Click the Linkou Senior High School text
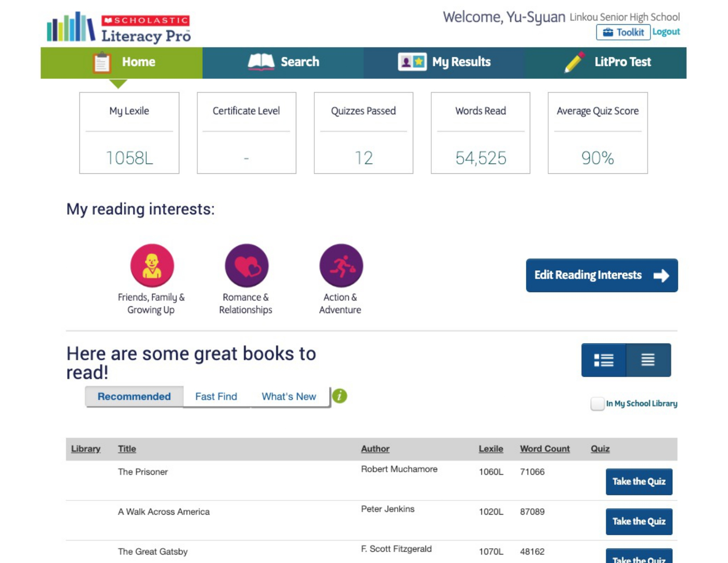728x563 pixels. 624,17
